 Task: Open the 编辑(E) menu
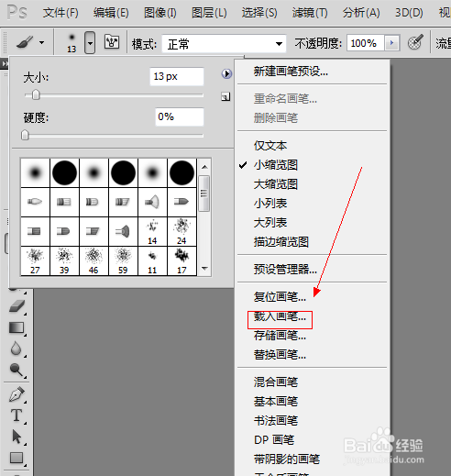(111, 13)
